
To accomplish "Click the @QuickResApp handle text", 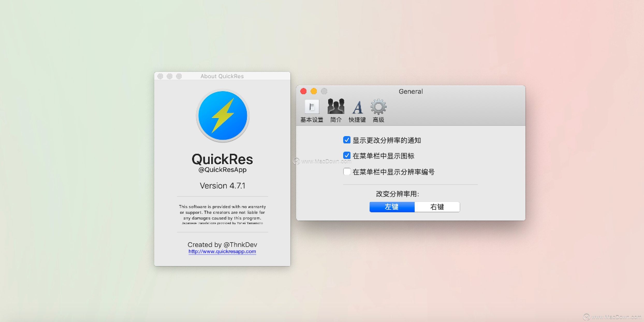I will [222, 170].
